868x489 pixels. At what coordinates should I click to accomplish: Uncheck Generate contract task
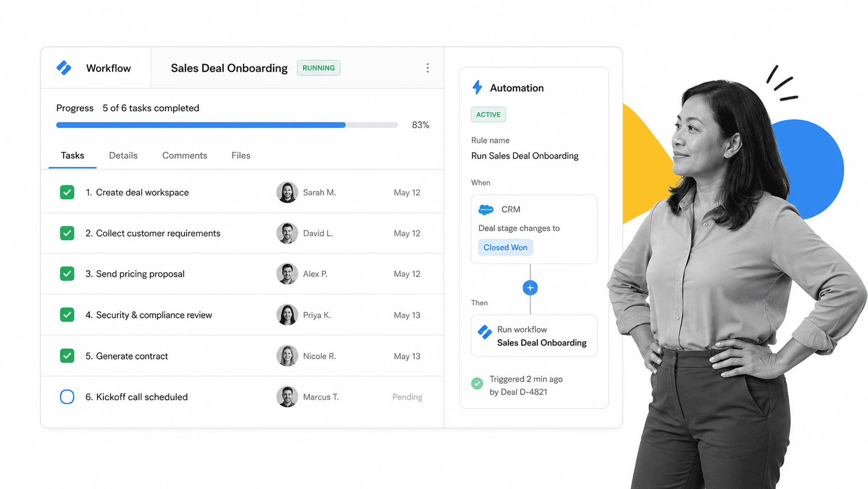[67, 356]
